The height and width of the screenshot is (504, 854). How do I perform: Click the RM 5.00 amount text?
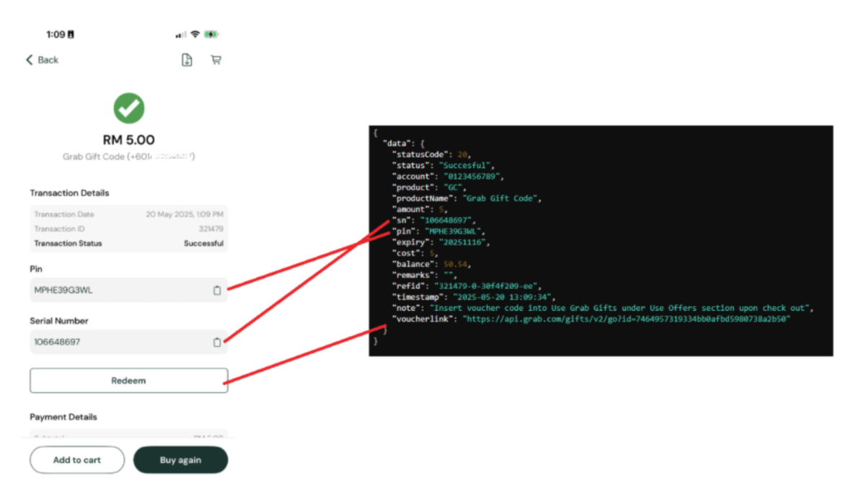(x=128, y=138)
